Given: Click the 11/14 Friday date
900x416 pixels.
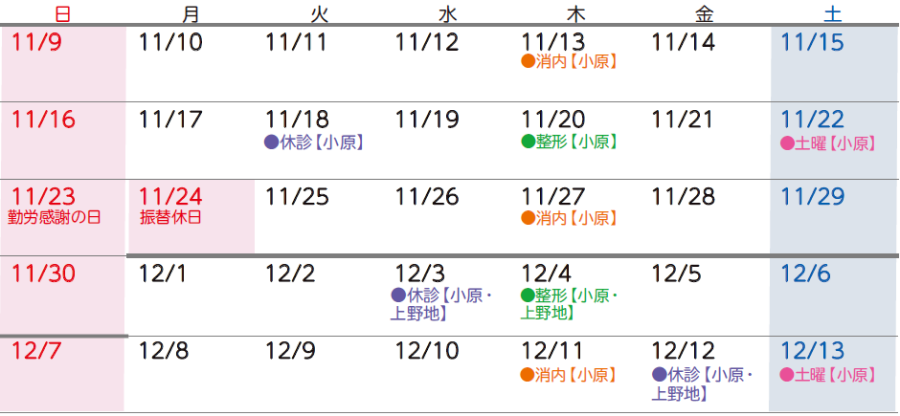Looking at the screenshot, I should click(x=683, y=42).
